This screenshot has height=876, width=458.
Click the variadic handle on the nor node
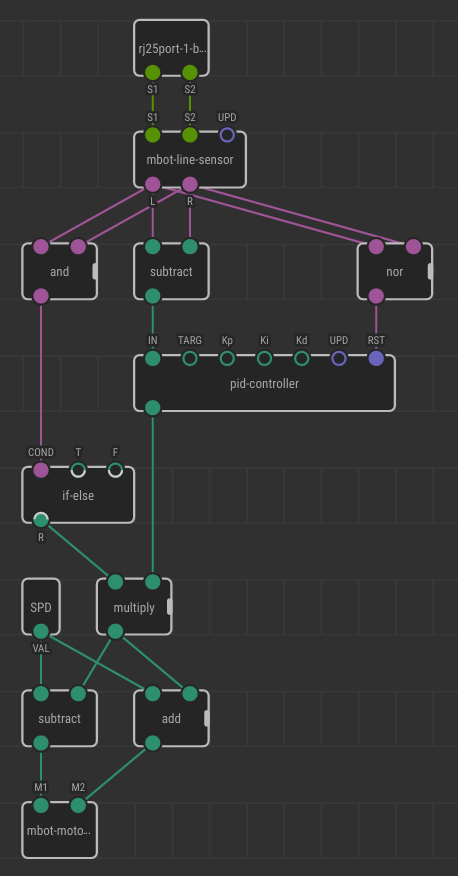pyautogui.click(x=430, y=272)
